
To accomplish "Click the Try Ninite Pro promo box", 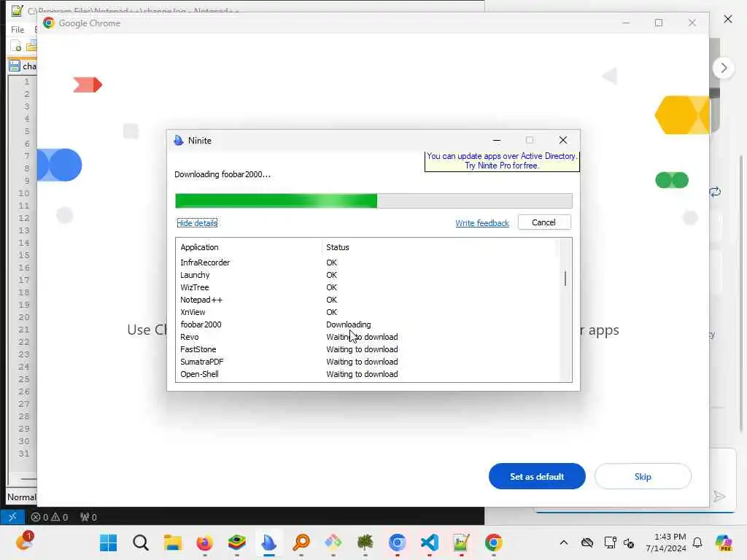I will click(x=502, y=161).
